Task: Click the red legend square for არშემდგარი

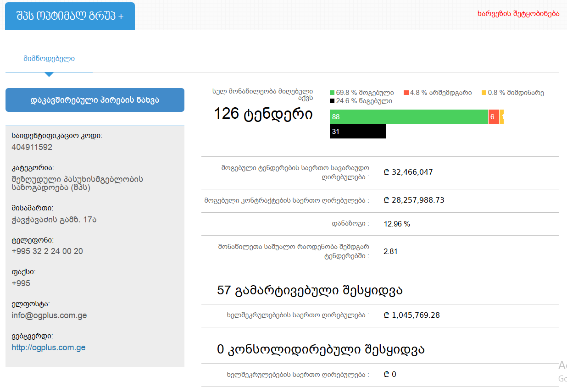Action: click(406, 93)
